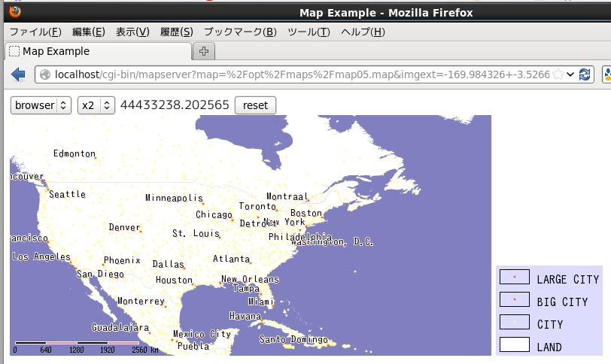
Task: Reload the page using refresh icon
Action: coord(585,74)
